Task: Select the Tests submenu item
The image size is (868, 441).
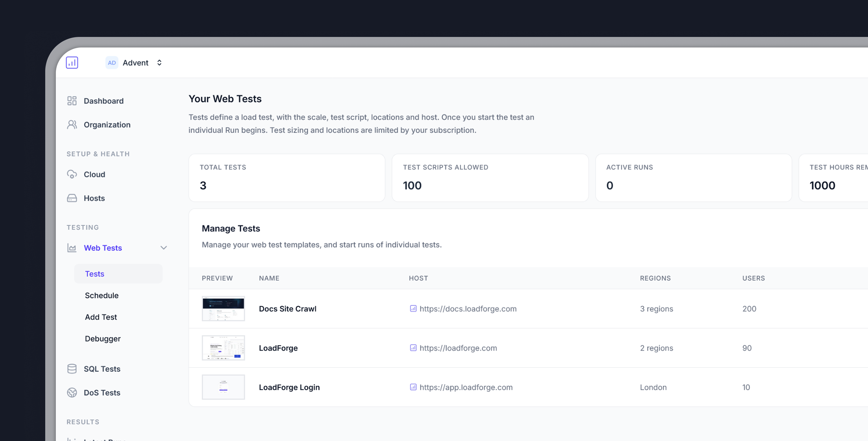Action: tap(118, 274)
